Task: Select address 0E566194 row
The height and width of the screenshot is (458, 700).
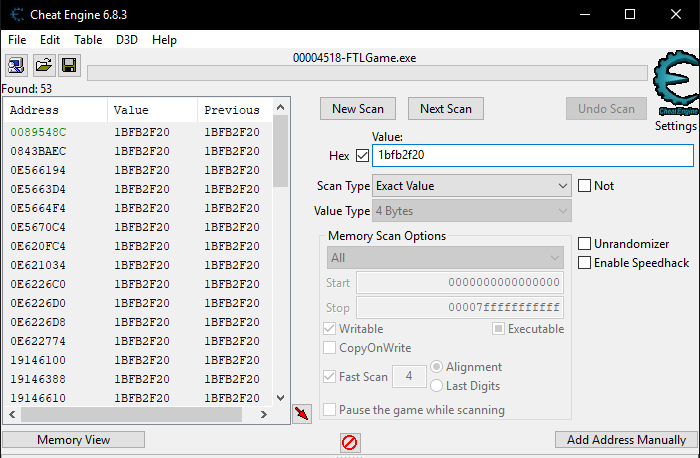Action: [138, 170]
